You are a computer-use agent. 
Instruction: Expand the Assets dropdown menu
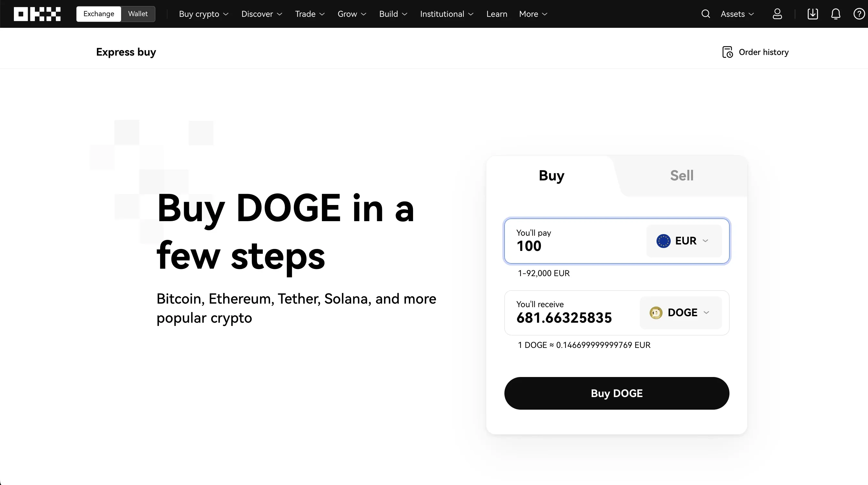point(737,14)
